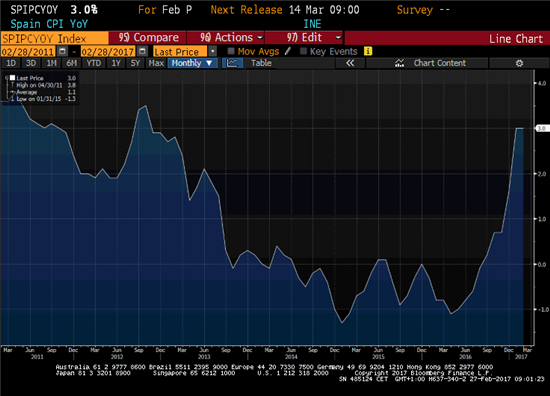Select the 3D range tab

pos(31,63)
